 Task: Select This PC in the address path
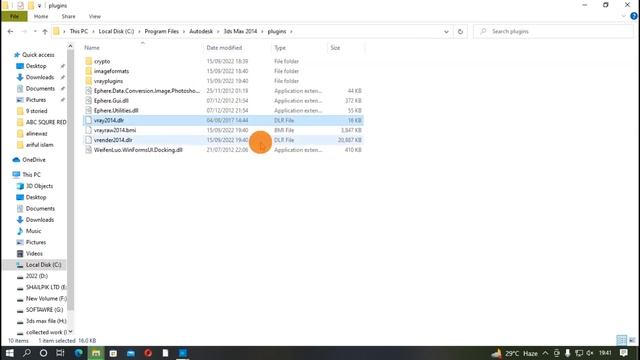click(x=78, y=31)
